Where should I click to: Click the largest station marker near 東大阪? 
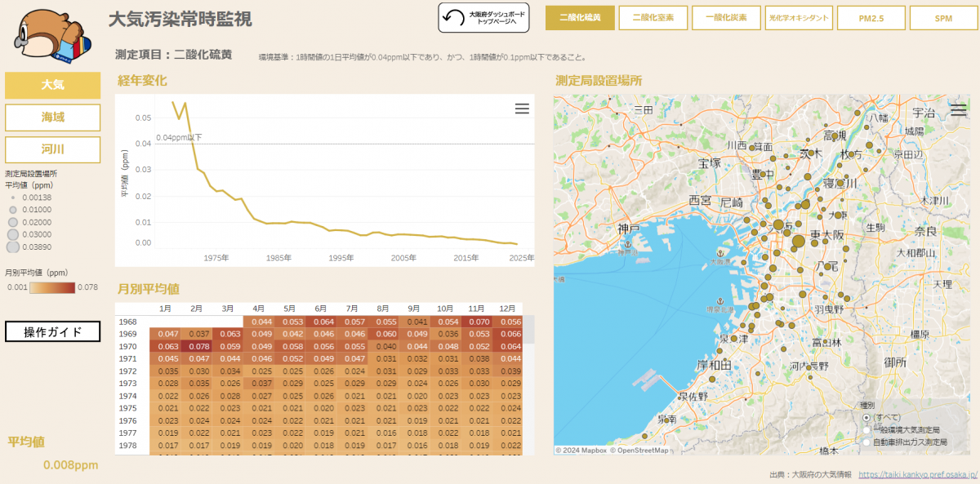pos(798,241)
